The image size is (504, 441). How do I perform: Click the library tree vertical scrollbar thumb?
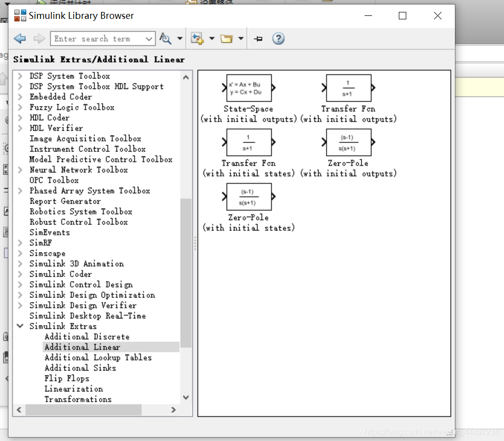[x=186, y=273]
